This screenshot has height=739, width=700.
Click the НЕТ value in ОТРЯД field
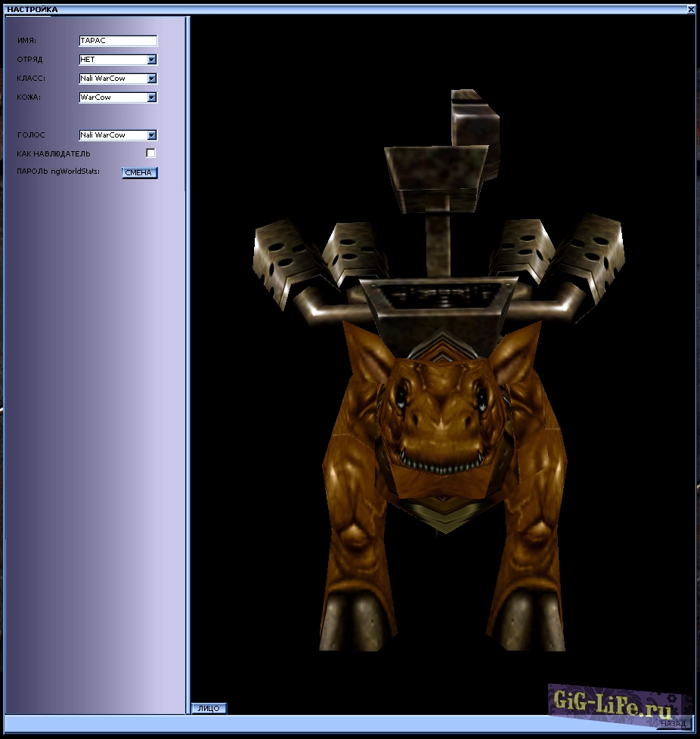click(x=88, y=60)
